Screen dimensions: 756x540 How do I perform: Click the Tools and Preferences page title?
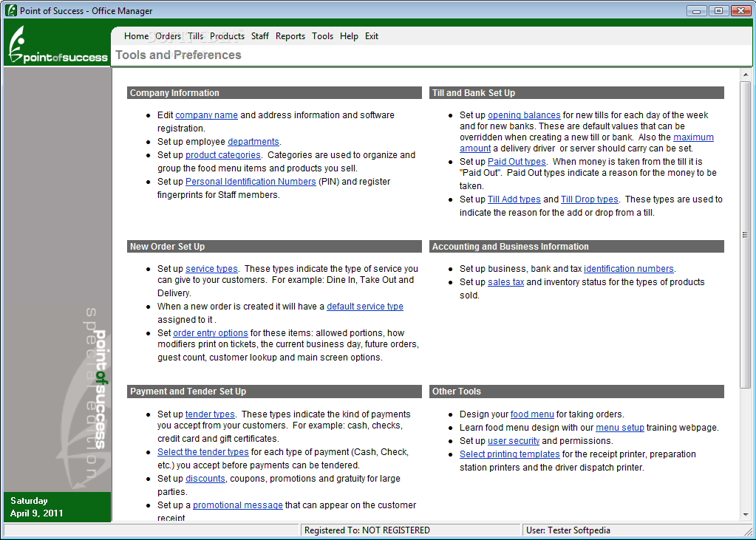click(x=178, y=55)
